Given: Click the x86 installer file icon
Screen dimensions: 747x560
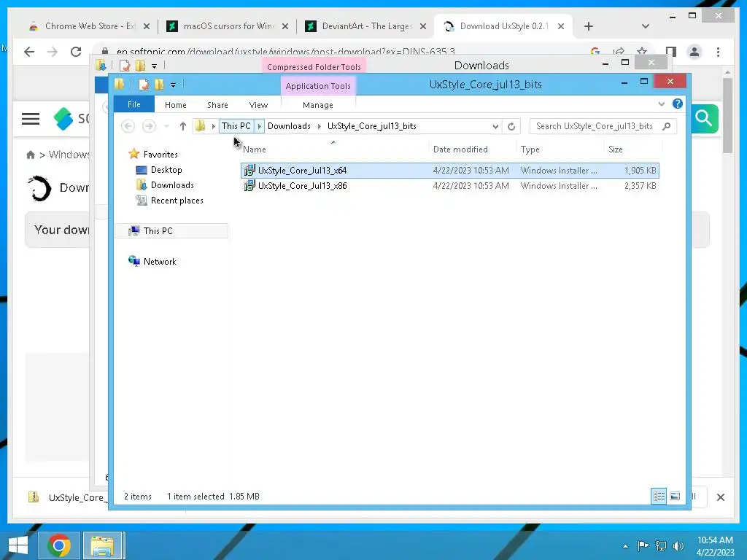Looking at the screenshot, I should [x=249, y=186].
